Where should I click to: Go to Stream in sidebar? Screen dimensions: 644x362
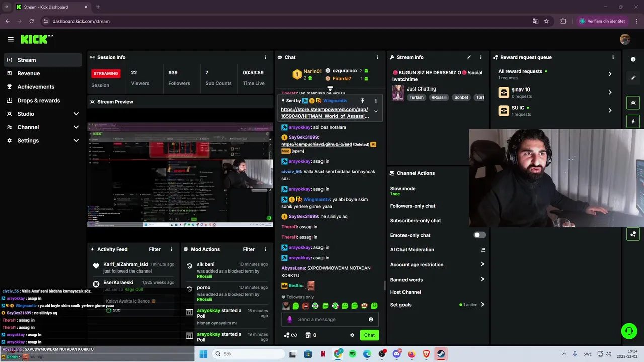tap(43, 60)
